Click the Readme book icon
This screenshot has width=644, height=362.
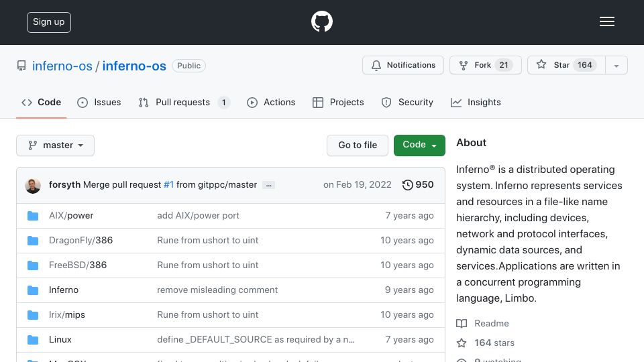pos(462,323)
